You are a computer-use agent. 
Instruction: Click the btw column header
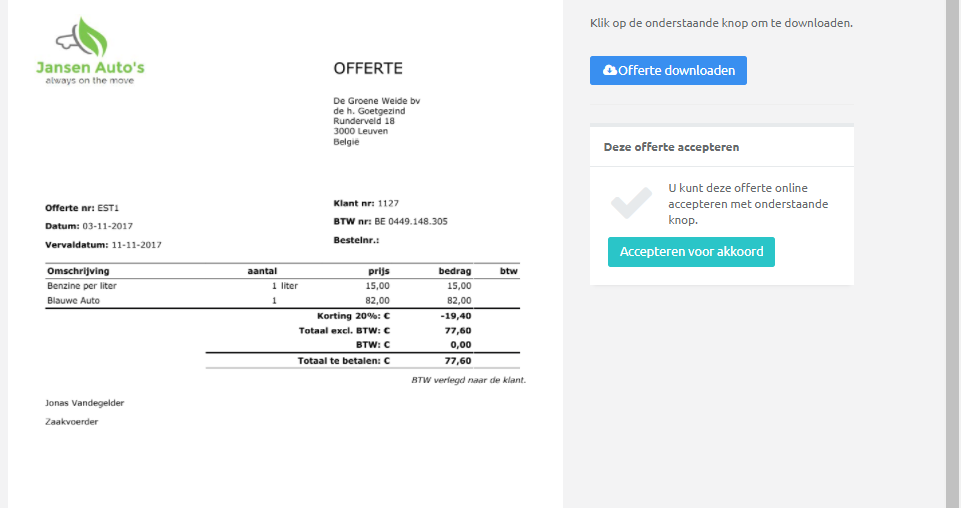point(508,271)
